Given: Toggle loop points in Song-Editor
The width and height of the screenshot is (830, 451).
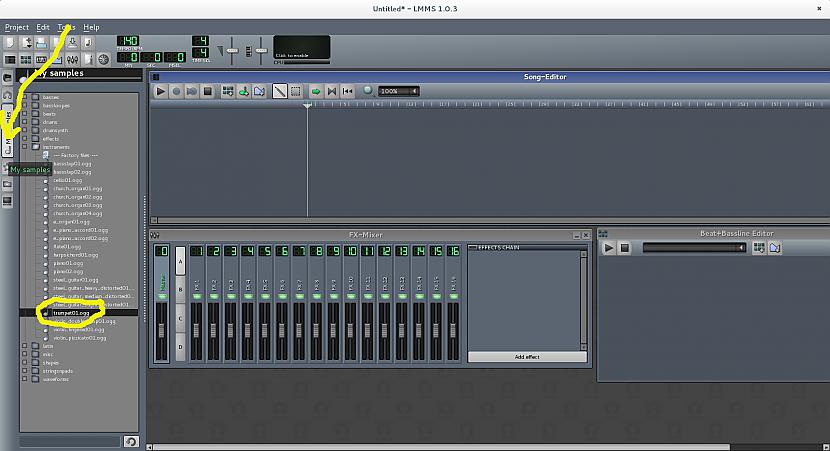Looking at the screenshot, I should tap(332, 91).
